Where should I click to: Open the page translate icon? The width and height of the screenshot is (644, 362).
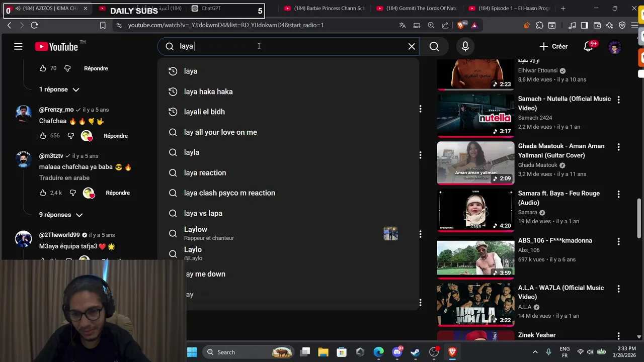[403, 25]
